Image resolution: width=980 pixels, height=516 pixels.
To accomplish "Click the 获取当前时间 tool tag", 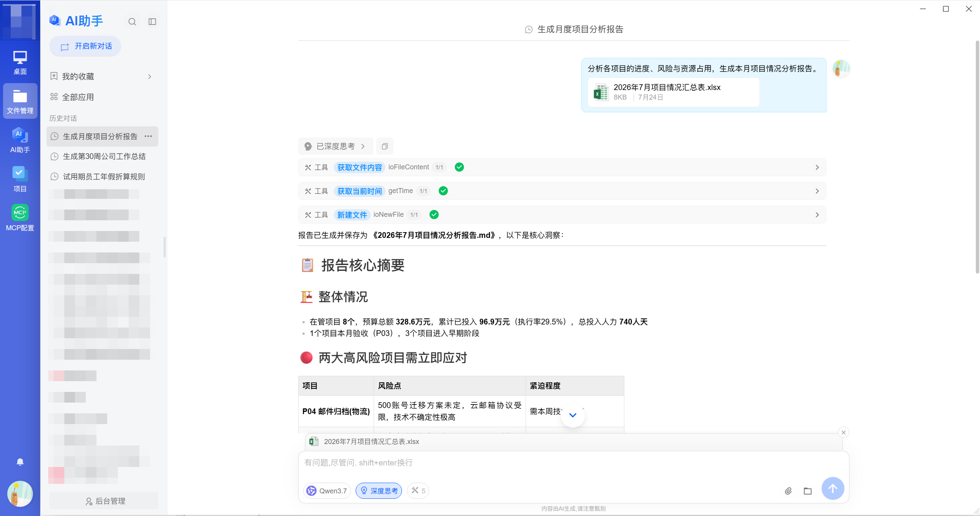I will coord(359,191).
